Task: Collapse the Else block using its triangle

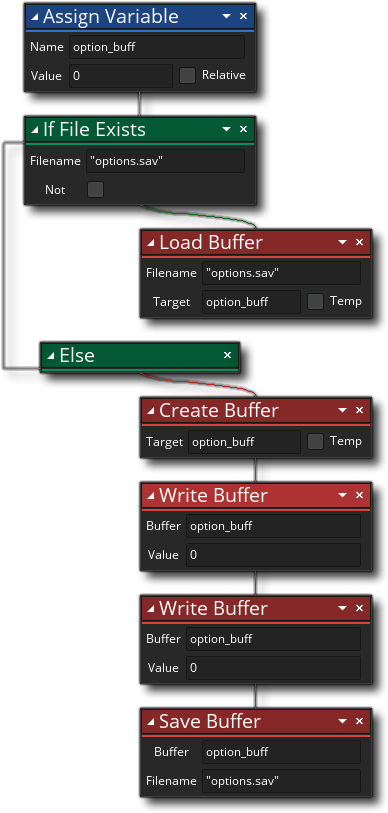Action: tap(51, 356)
